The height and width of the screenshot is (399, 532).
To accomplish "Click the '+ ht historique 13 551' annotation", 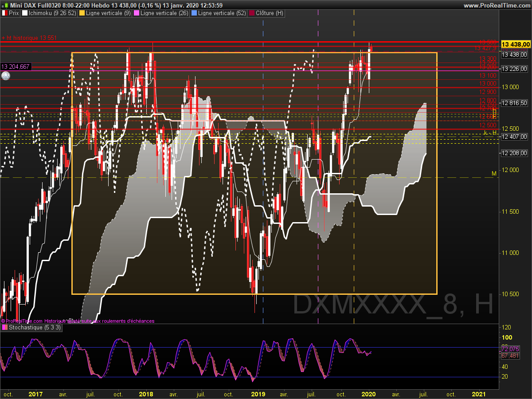I will pos(29,38).
